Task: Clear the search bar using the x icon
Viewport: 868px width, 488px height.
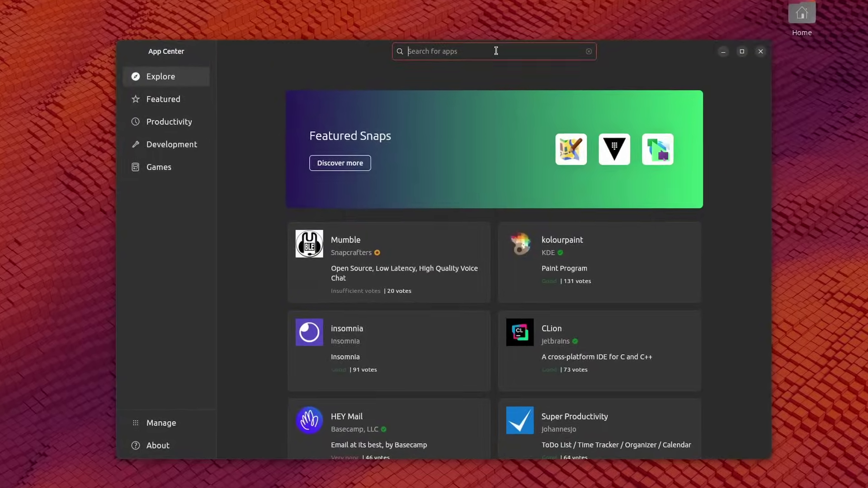Action: point(589,51)
